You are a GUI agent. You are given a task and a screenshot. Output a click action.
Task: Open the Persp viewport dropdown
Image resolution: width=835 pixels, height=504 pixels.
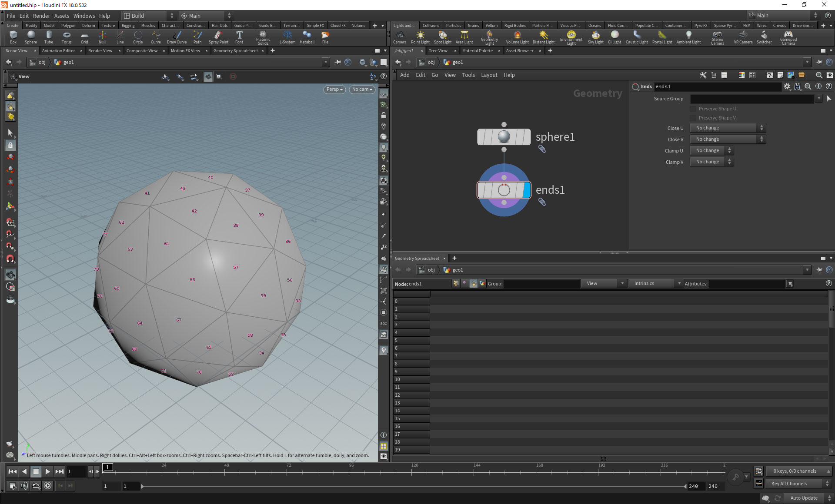click(x=334, y=89)
